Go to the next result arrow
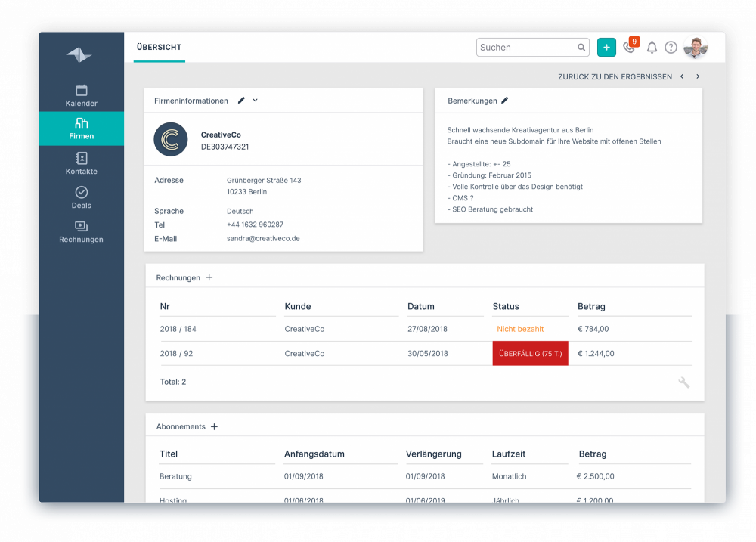Image resolution: width=756 pixels, height=542 pixels. [x=698, y=76]
